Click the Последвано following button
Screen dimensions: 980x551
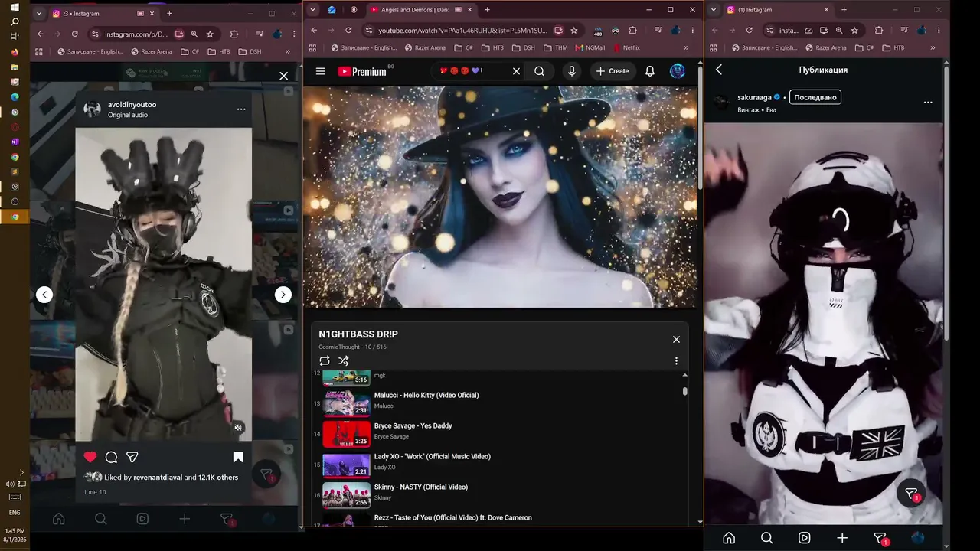815,97
